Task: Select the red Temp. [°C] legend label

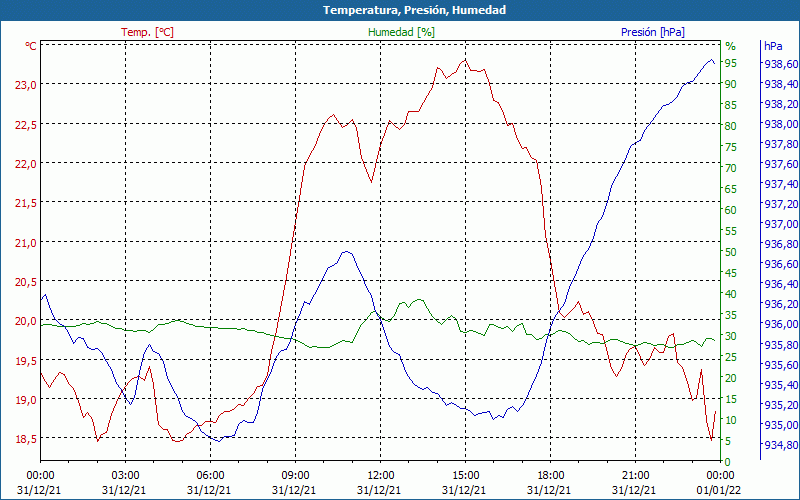Action: pyautogui.click(x=147, y=32)
